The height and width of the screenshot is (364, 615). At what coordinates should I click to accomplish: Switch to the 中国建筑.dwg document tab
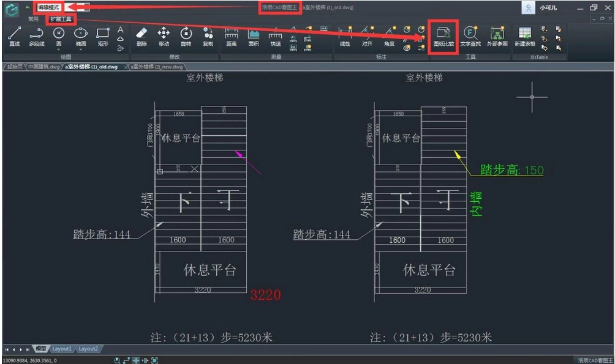coord(43,67)
